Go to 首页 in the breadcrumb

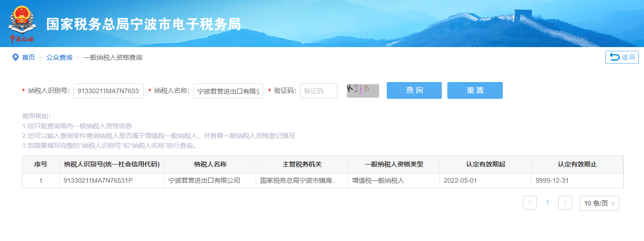click(28, 57)
